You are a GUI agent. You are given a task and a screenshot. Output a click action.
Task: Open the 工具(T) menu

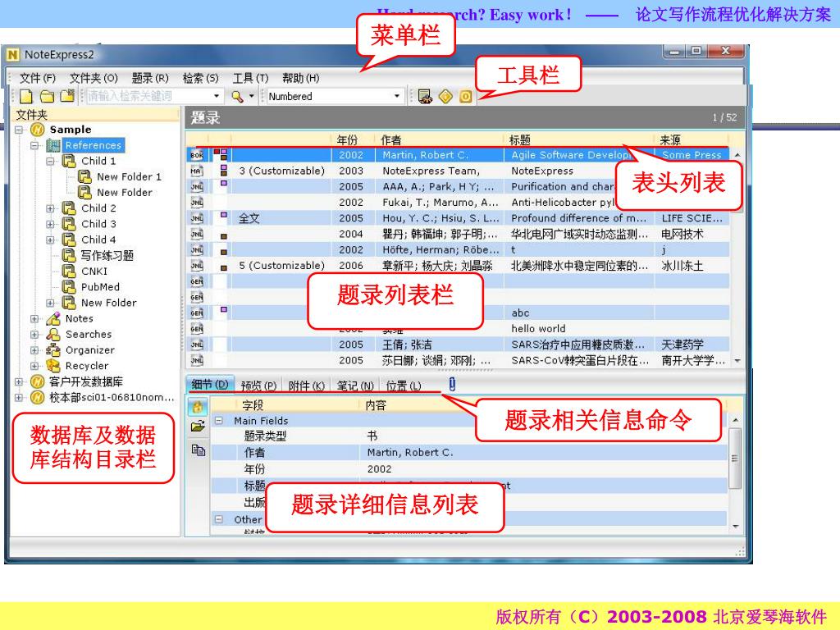(250, 78)
